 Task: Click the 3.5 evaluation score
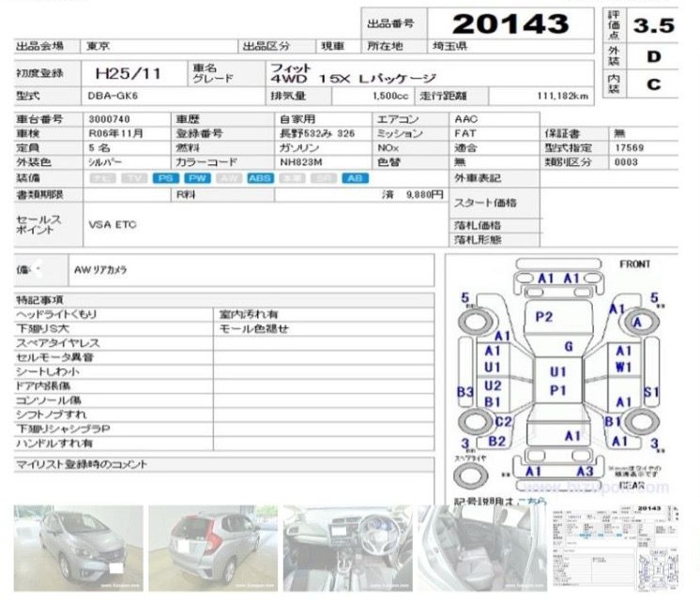point(654,25)
